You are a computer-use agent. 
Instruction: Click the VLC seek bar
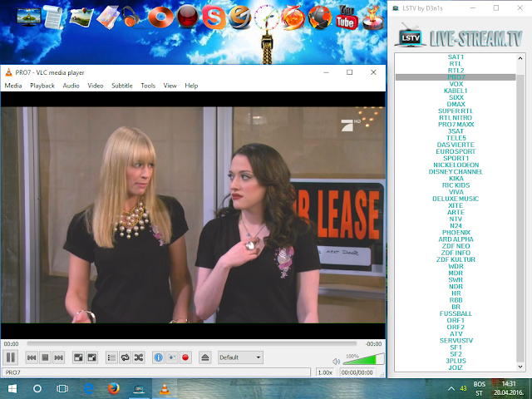192,343
